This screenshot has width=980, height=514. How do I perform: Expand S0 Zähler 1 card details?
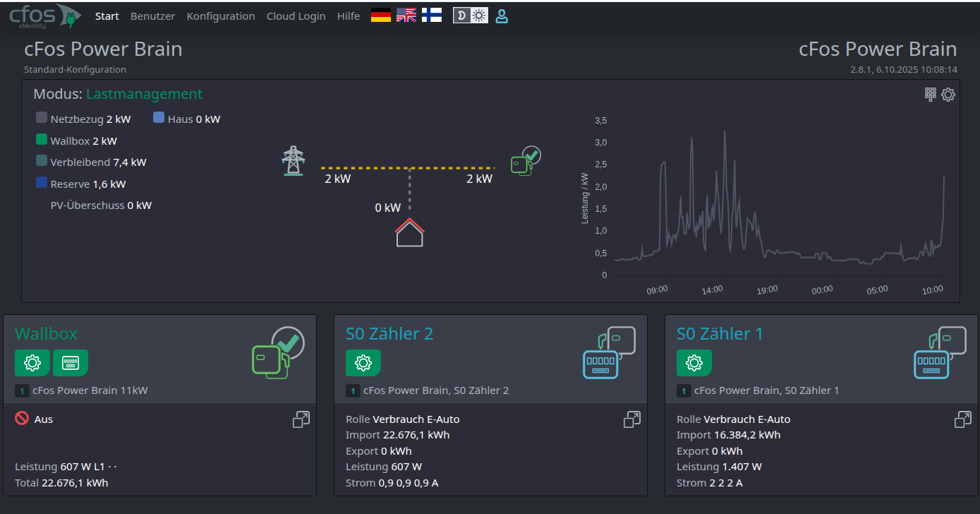(963, 419)
